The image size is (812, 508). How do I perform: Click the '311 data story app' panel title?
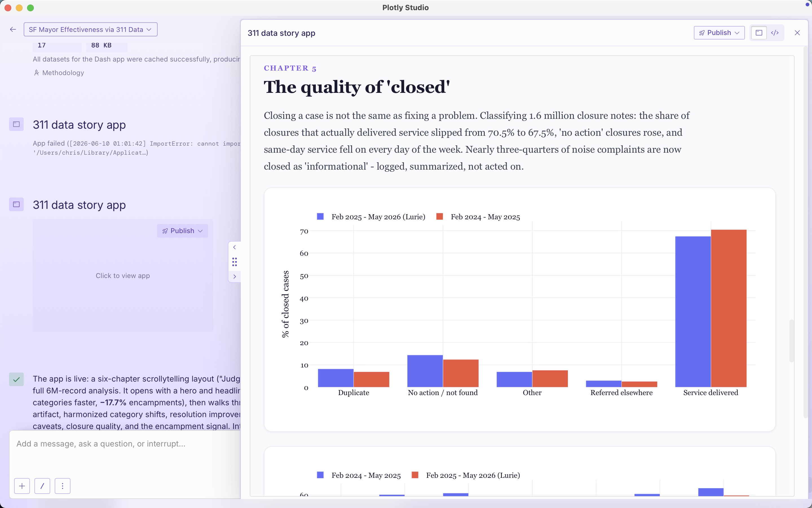tap(281, 33)
